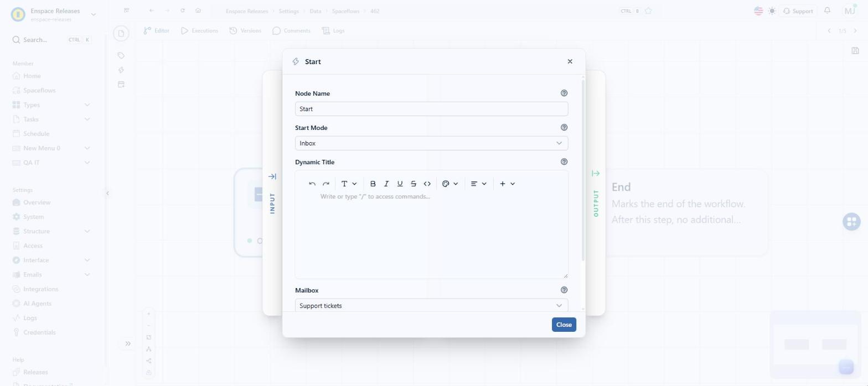Image resolution: width=868 pixels, height=386 pixels.
Task: Click the Search field in sidebar
Action: pyautogui.click(x=51, y=40)
